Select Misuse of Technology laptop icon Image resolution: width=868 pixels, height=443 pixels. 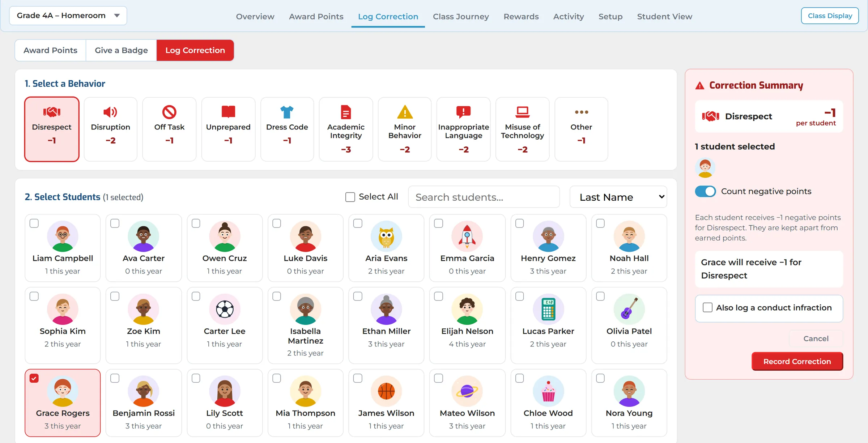522,112
